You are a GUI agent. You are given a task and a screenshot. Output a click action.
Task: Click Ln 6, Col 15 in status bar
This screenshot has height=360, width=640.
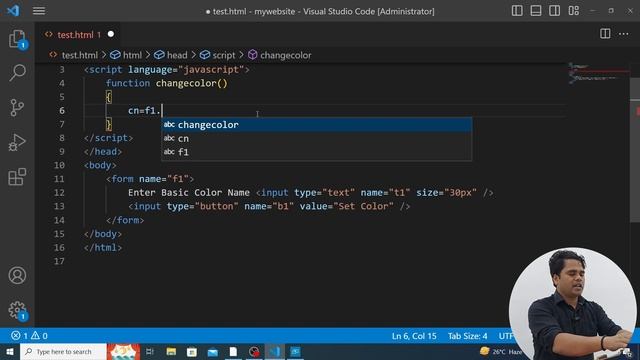[414, 336]
